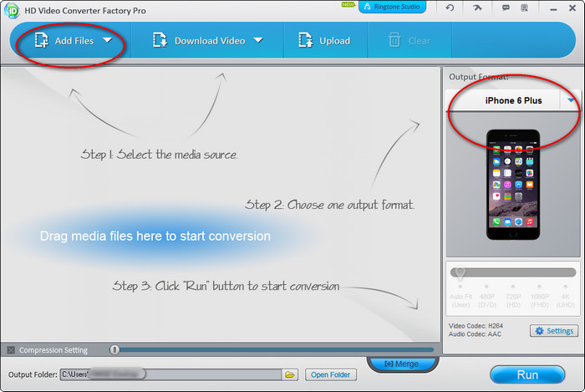This screenshot has width=585, height=392.
Task: Move the resolution slider handle
Action: (460, 273)
